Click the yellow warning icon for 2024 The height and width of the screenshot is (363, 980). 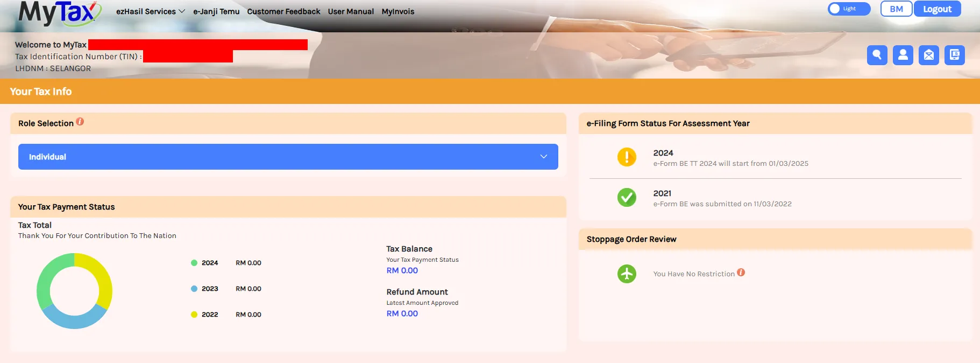click(627, 157)
